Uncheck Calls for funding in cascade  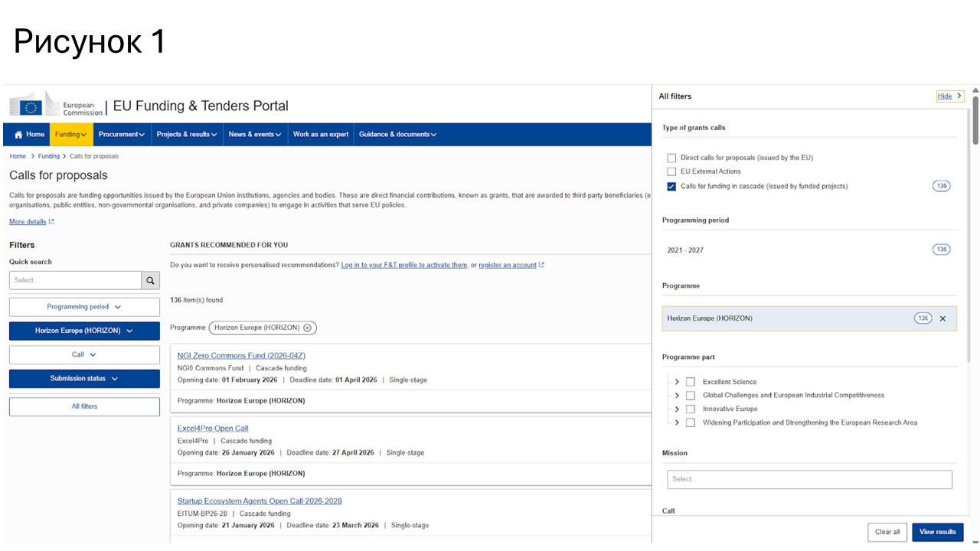(671, 186)
